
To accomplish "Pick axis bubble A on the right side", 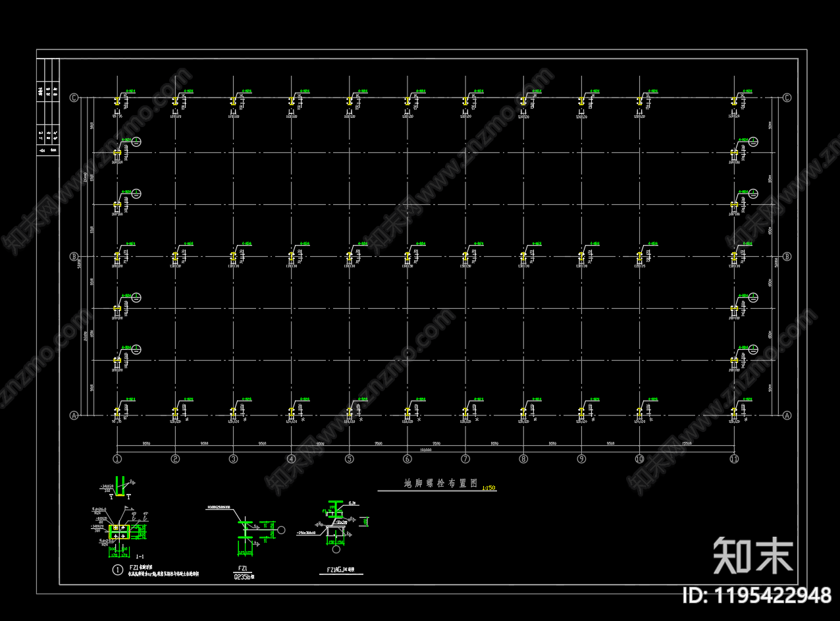I will click(787, 416).
